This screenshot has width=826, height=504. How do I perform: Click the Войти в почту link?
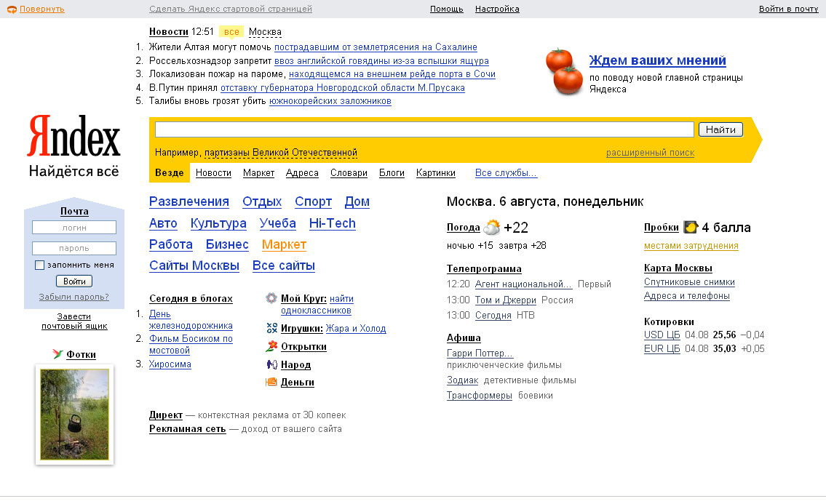coord(789,9)
